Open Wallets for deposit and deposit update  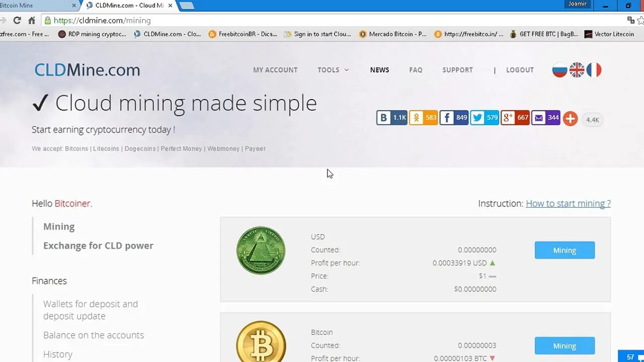tap(91, 310)
